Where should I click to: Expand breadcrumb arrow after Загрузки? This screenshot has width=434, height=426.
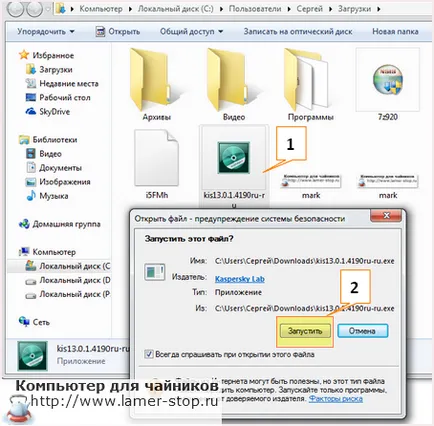tap(378, 9)
